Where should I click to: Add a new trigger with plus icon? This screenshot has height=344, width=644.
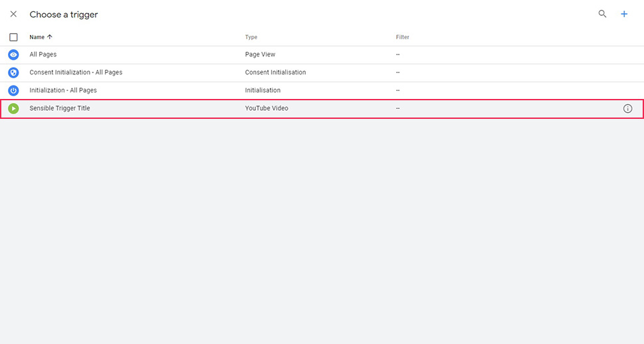[624, 15]
